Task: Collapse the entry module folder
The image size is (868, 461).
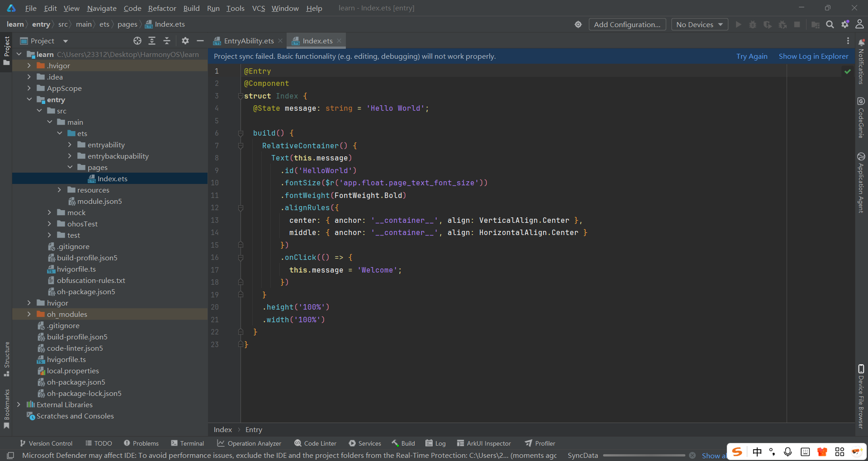Action: [29, 99]
